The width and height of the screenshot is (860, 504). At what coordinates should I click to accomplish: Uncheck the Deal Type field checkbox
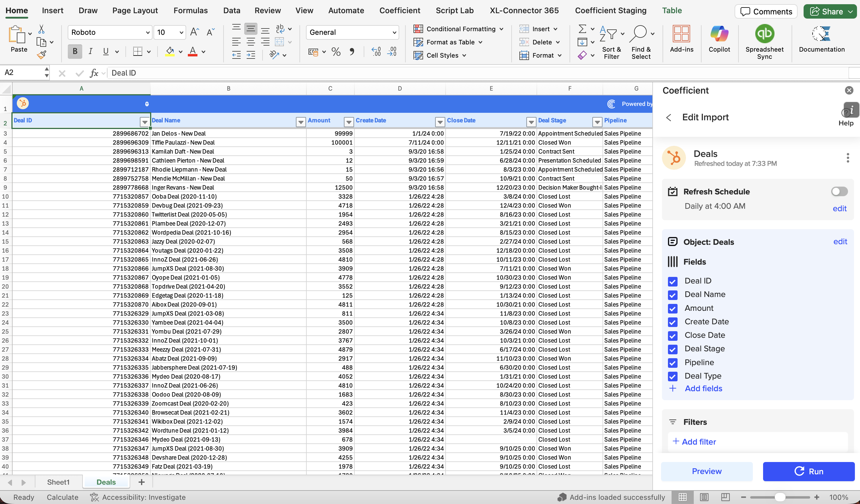pyautogui.click(x=672, y=376)
